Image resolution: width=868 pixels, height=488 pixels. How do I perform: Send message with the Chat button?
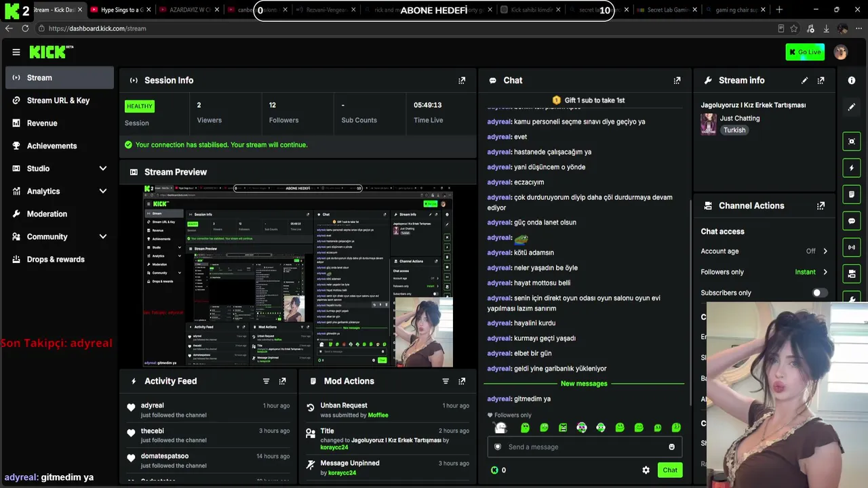[x=670, y=470]
